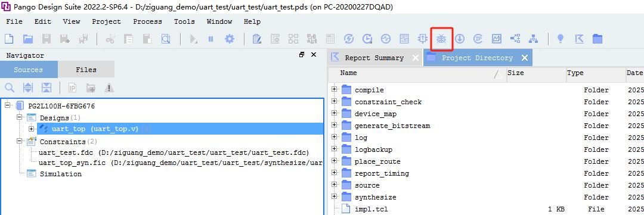
Task: Click the Paste clipboard icon
Action: tap(147, 39)
